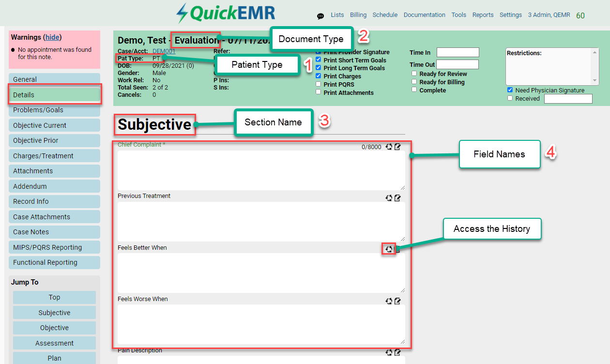Click the Time Out field
The width and height of the screenshot is (610, 364).
tap(457, 64)
